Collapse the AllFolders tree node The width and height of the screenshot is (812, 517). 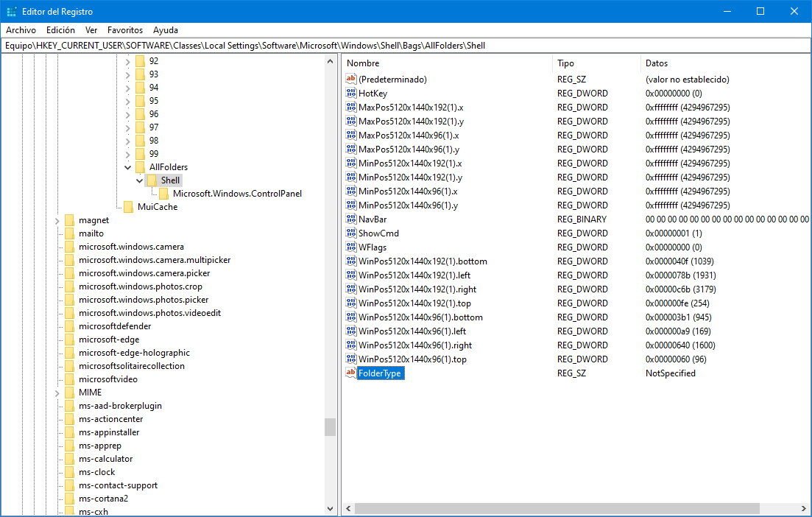[127, 166]
